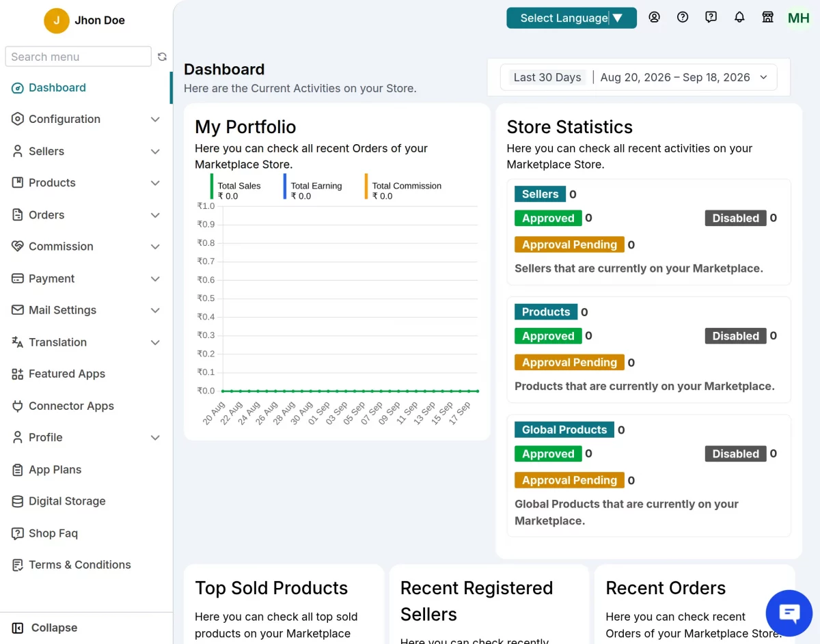Screen dimensions: 820x644
Task: Click the Terms & Conditions document icon
Action: pos(18,565)
